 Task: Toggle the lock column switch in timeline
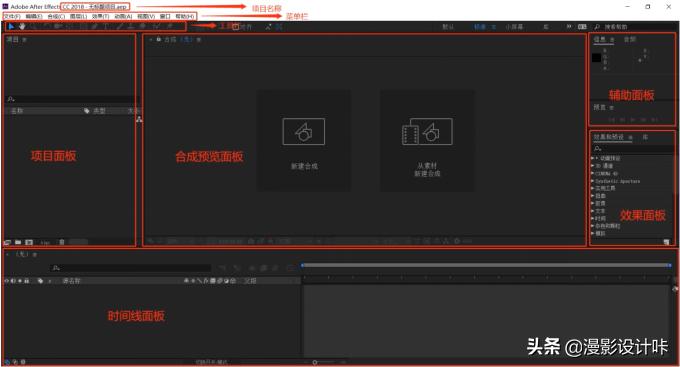click(26, 281)
